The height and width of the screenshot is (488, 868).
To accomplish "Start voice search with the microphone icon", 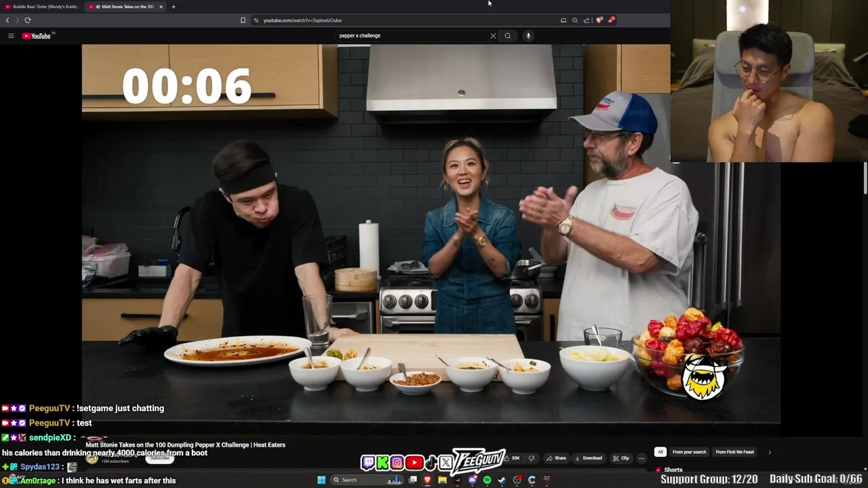I will 528,36.
